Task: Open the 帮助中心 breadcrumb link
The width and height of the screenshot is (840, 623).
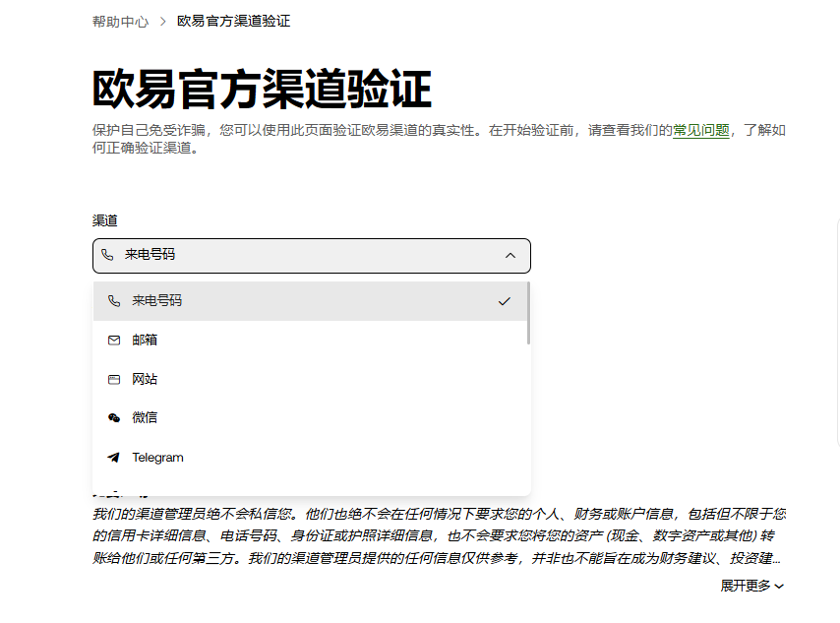Action: click(x=121, y=22)
